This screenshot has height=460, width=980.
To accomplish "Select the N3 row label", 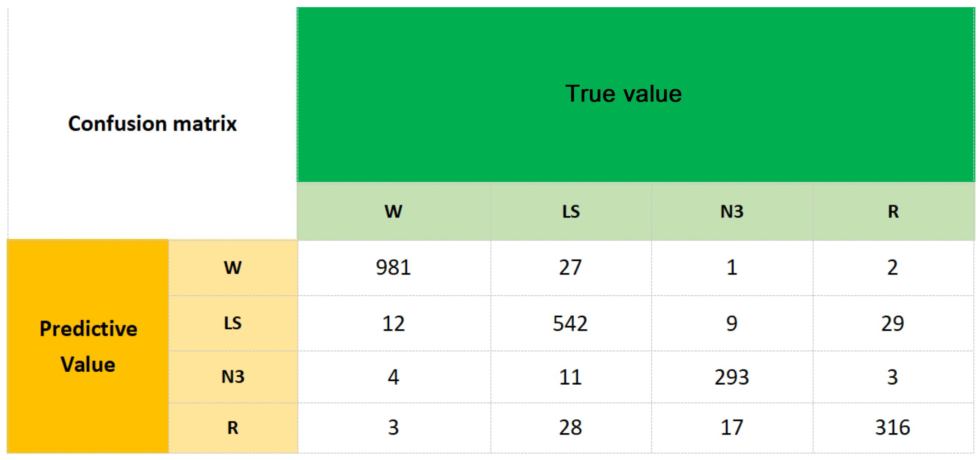I will point(233,377).
